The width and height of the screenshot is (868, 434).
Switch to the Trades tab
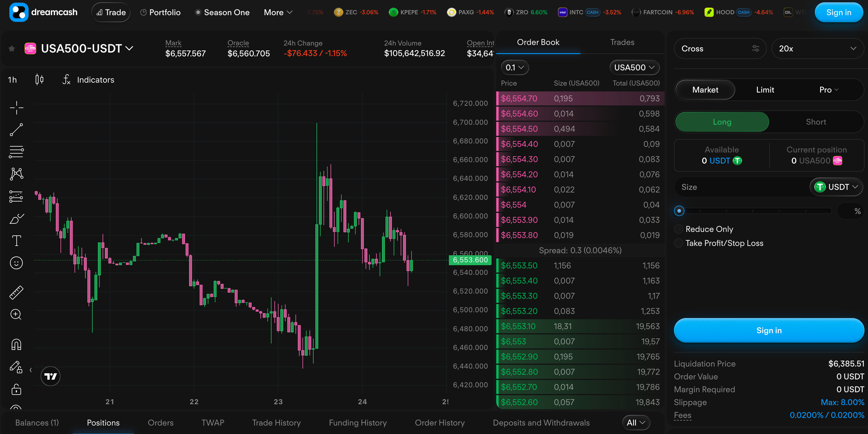(x=622, y=42)
